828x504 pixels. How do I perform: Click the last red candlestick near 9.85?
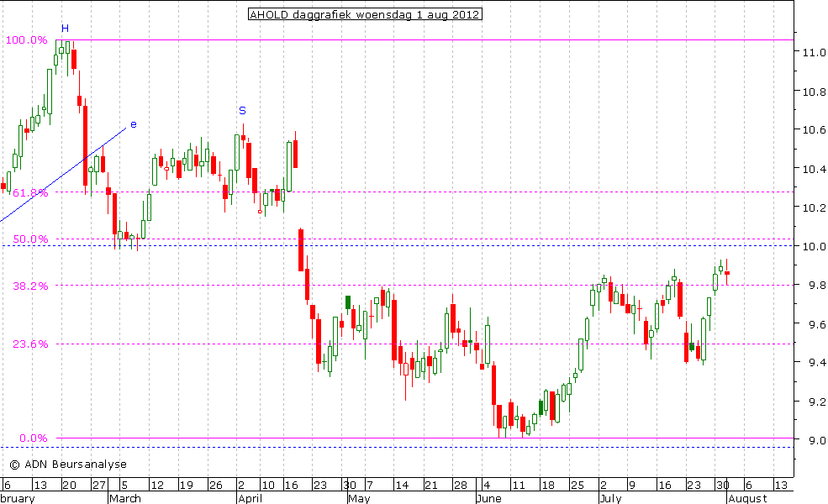pos(726,272)
